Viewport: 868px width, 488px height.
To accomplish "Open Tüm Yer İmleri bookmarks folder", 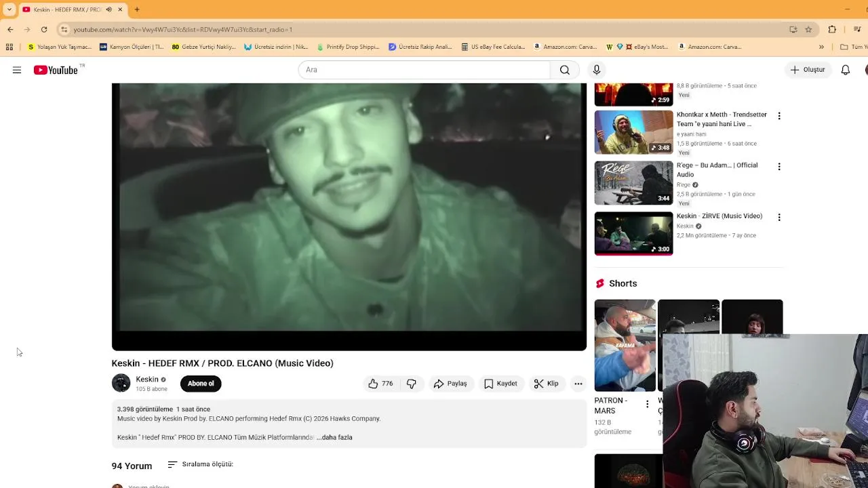I will [854, 47].
